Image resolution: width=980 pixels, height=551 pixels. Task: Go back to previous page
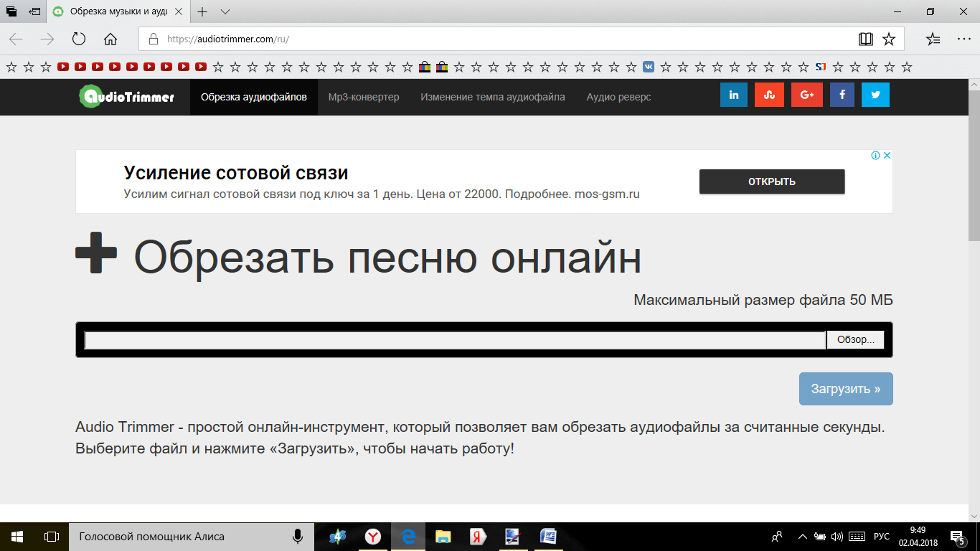[16, 39]
